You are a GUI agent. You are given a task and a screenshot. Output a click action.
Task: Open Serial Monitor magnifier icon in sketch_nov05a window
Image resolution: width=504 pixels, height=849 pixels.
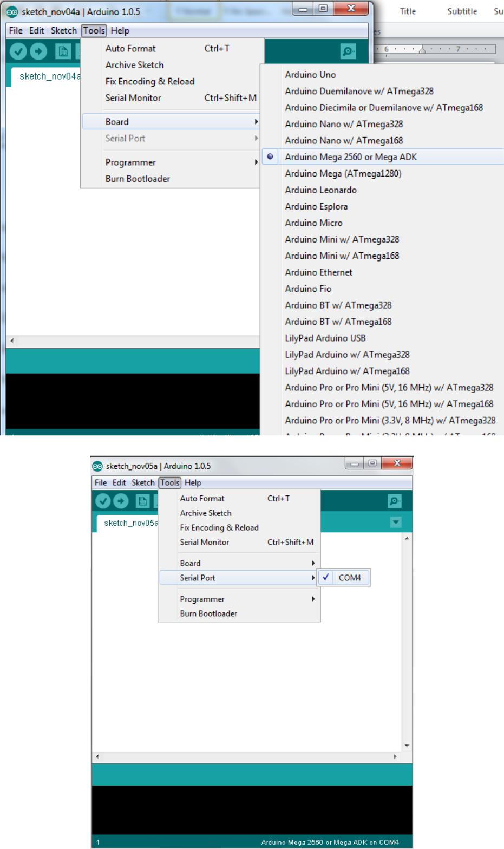395,501
